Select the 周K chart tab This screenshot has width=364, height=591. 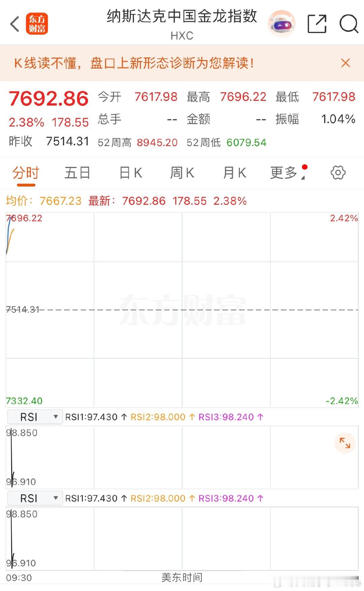[x=182, y=173]
